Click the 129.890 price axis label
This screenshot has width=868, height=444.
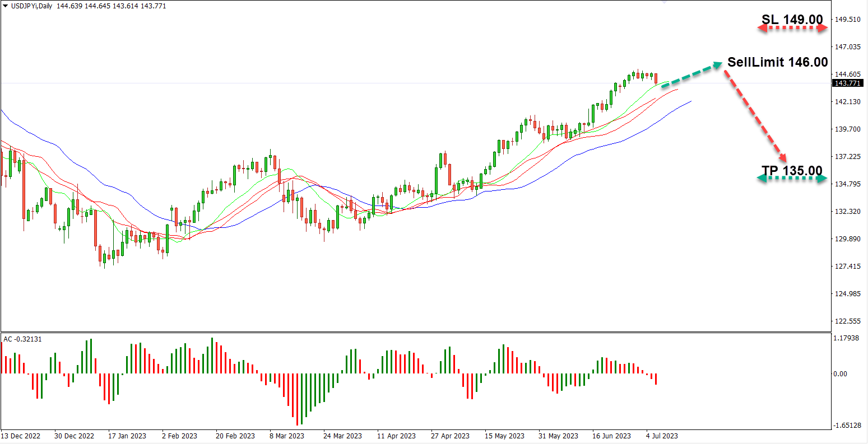point(848,239)
